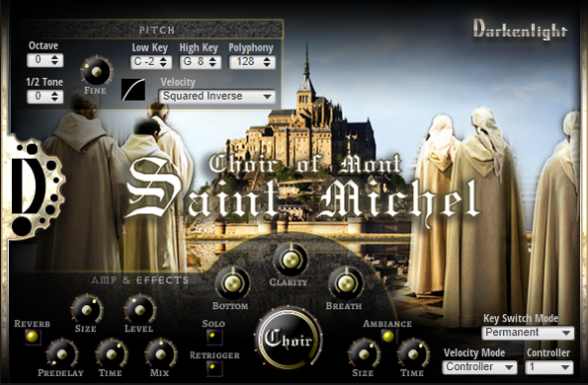Click the Ambiance Time knob
588x385 pixels.
(x=413, y=354)
